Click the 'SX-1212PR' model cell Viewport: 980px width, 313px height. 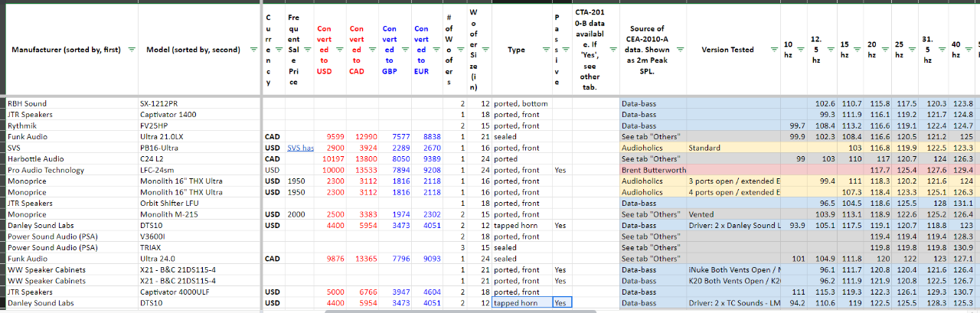pos(199,103)
